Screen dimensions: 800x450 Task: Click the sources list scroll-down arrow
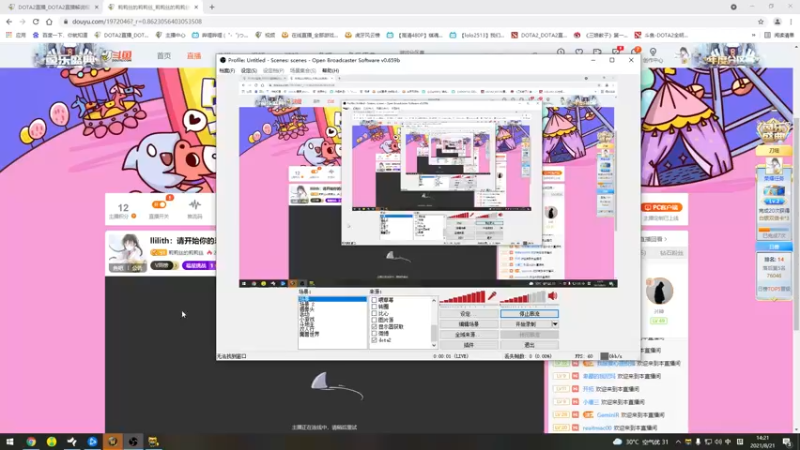pos(434,345)
